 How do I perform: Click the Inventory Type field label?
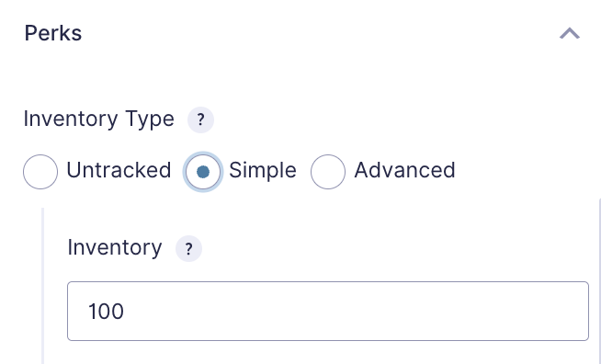tap(99, 119)
